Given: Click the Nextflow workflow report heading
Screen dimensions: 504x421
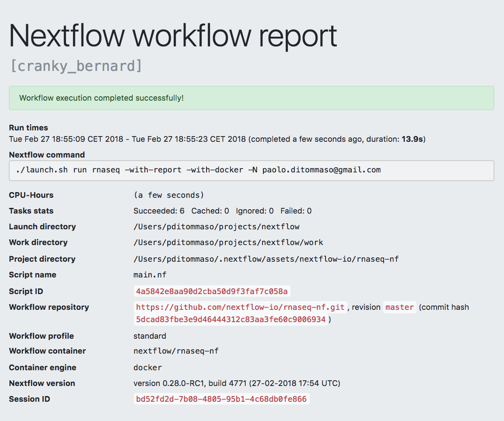Looking at the screenshot, I should click(x=173, y=36).
